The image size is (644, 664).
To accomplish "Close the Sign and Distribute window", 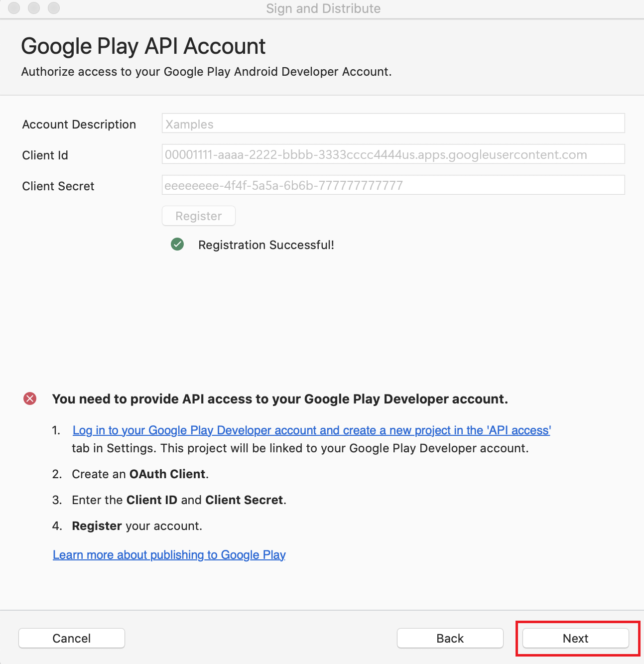I will click(x=14, y=8).
